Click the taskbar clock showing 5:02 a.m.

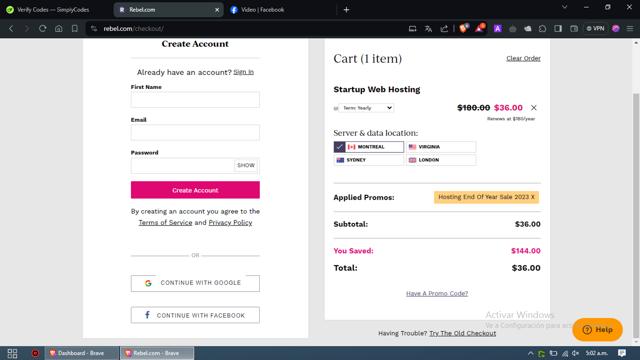pos(597,353)
